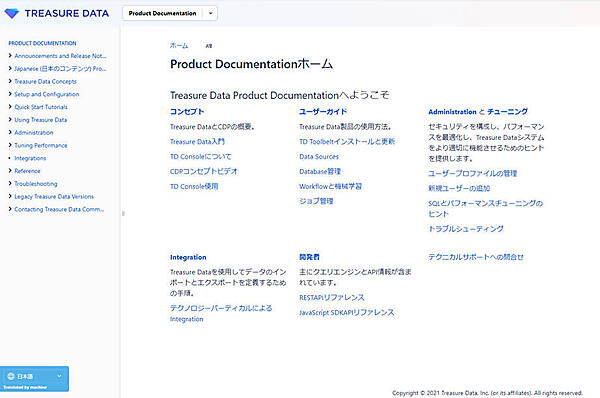Open Using Treasure Data in sidebar
The image size is (600, 398).
coord(41,120)
